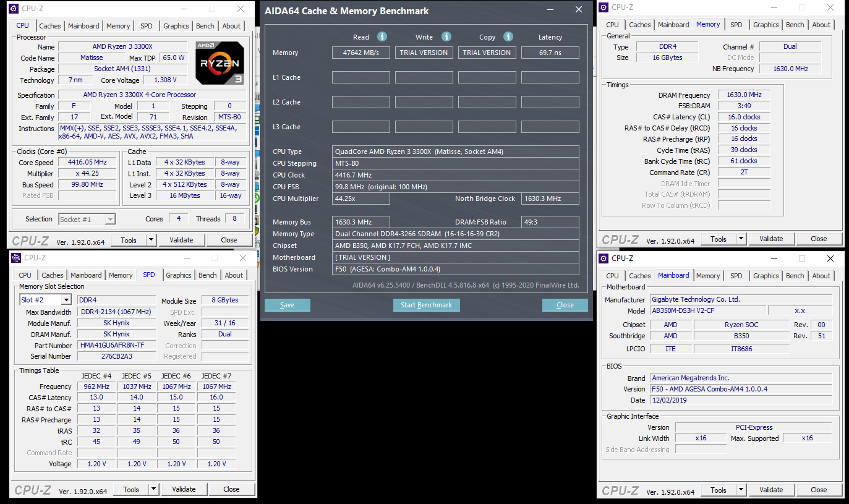
Task: Click the Memory Type DDR4-3266 field in AIDA64
Action: pyautogui.click(x=456, y=234)
